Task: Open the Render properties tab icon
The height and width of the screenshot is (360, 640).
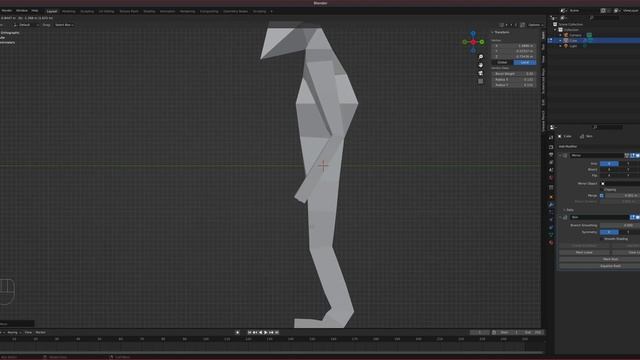Action: 551,147
